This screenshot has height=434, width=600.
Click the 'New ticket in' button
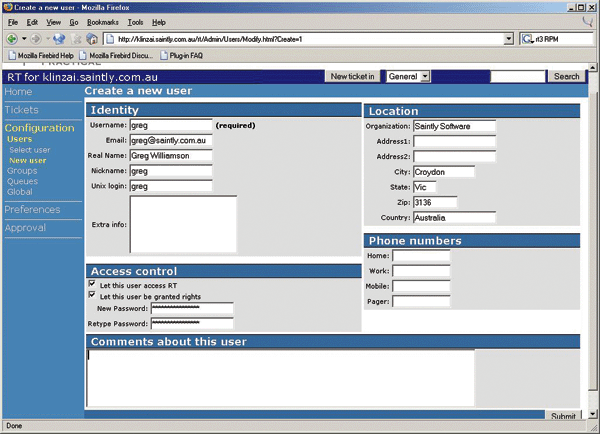pyautogui.click(x=352, y=76)
